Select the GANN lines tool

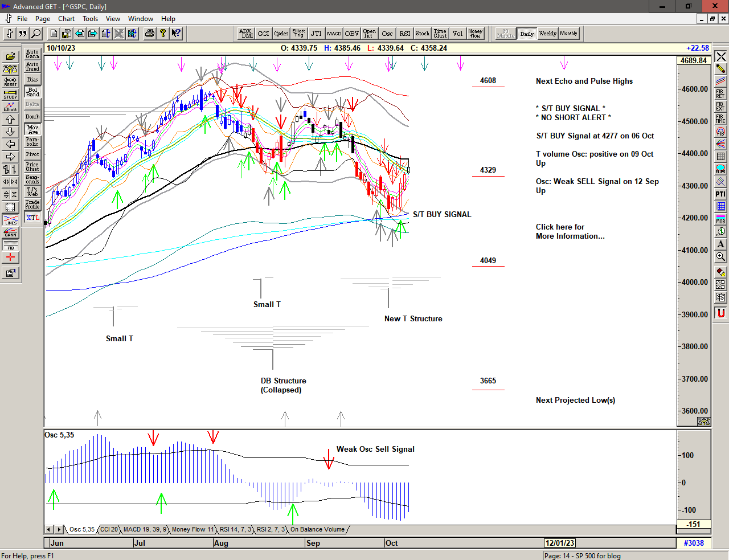tap(10, 232)
